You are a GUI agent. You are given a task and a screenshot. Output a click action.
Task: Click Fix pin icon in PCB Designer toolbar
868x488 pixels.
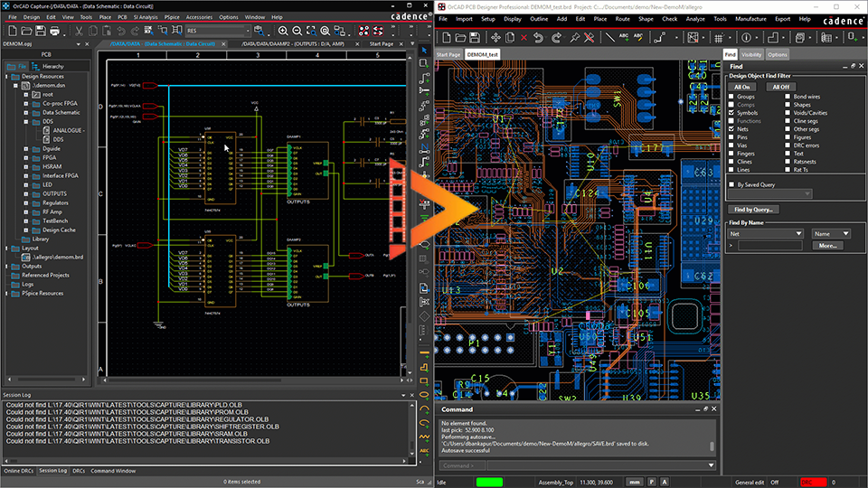tap(575, 38)
